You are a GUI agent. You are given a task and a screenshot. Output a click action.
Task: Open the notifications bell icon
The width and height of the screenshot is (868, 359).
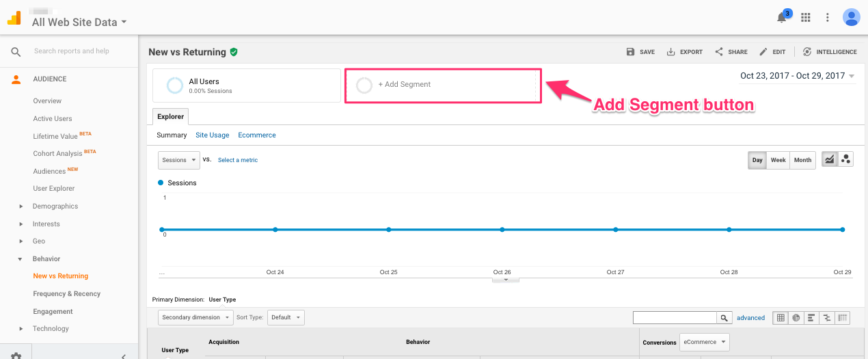(x=782, y=18)
